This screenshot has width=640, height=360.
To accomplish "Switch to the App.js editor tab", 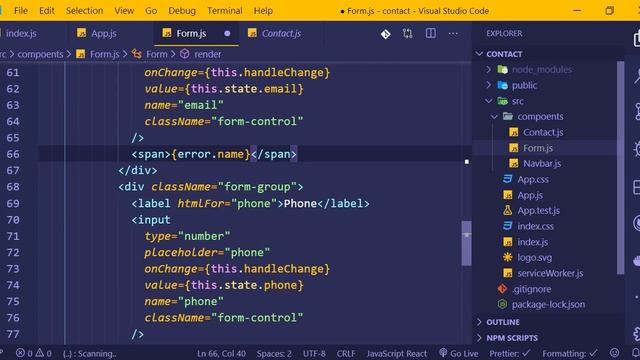I will [x=103, y=33].
